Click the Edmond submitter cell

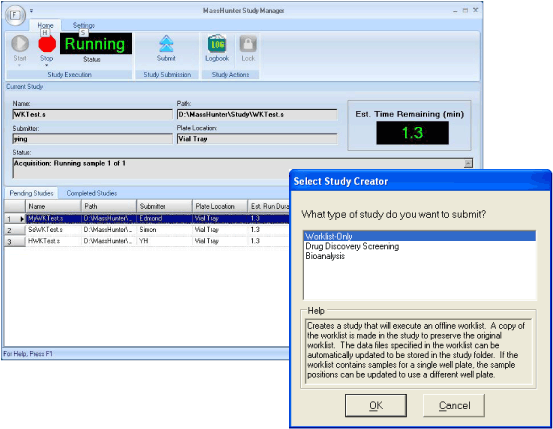pos(164,219)
